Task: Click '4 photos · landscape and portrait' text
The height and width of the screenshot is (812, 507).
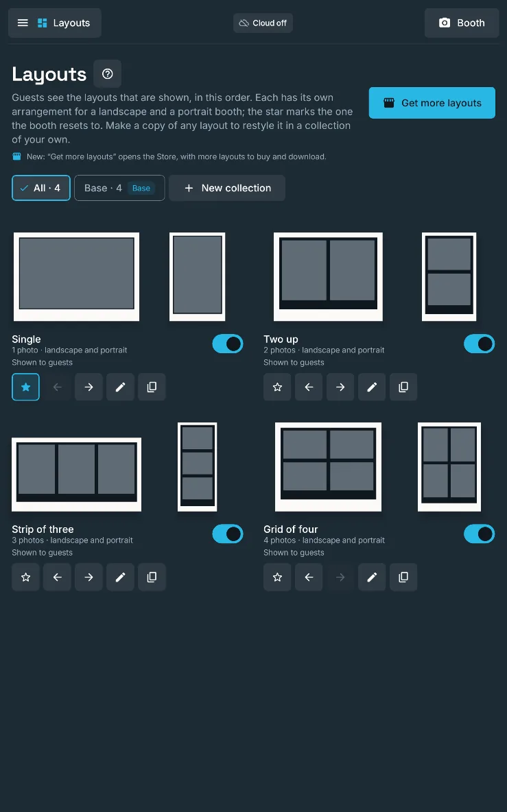Action: coord(325,540)
